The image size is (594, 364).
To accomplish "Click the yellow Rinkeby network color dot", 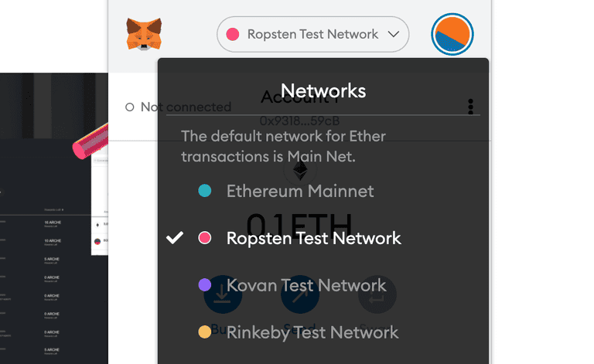I will pyautogui.click(x=205, y=332).
